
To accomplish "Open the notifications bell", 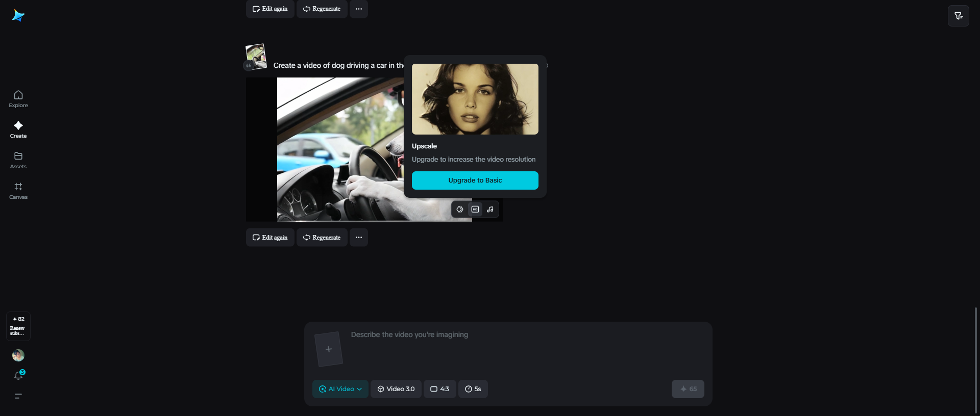I will [18, 375].
